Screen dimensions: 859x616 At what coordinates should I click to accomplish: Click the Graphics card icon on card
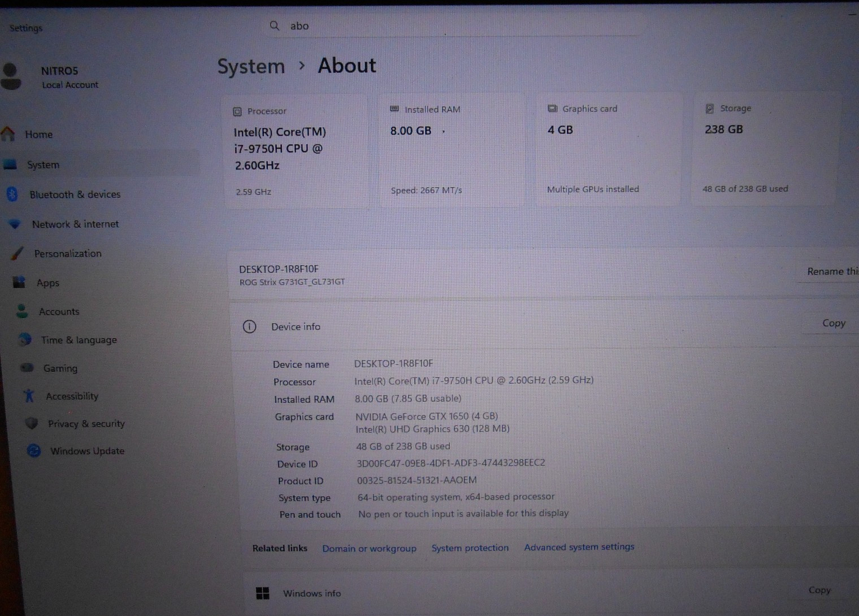tap(552, 109)
